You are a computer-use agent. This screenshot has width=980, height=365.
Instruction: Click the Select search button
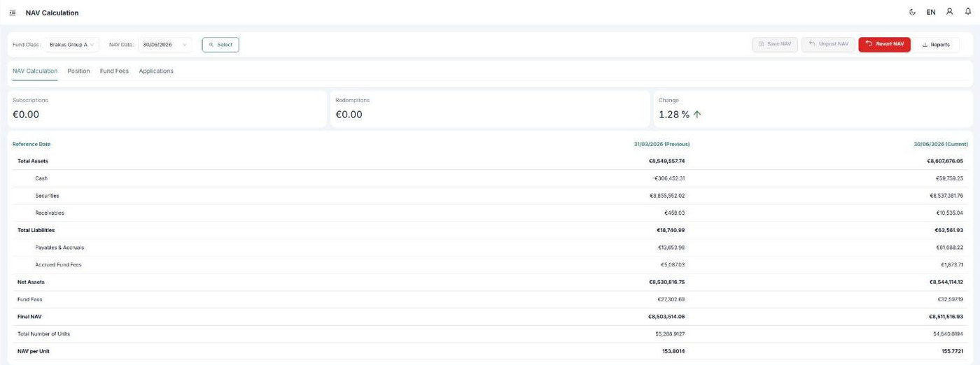(220, 45)
